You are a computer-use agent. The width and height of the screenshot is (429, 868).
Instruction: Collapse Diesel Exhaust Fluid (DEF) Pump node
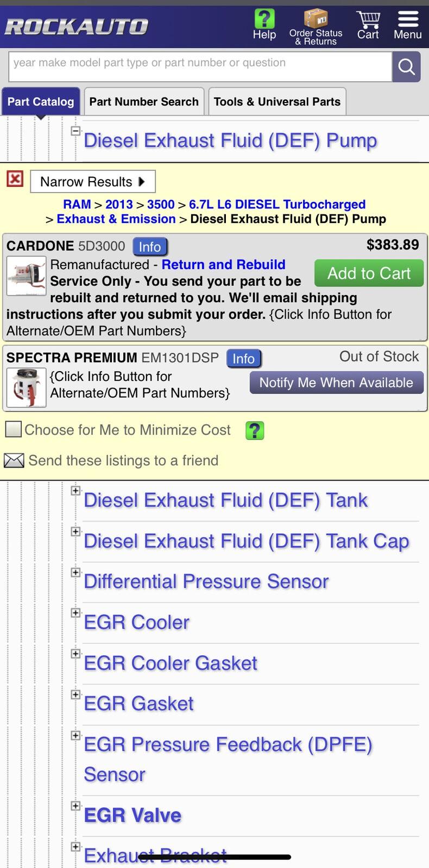coord(76,131)
